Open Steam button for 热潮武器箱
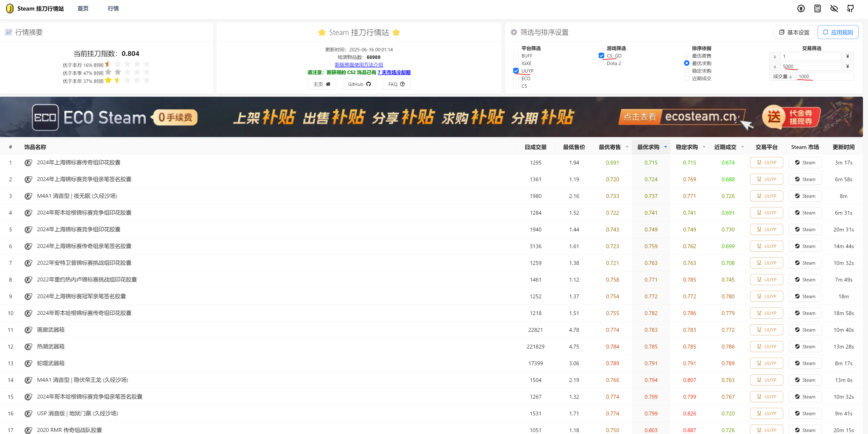This screenshot has width=868, height=434. [x=805, y=346]
